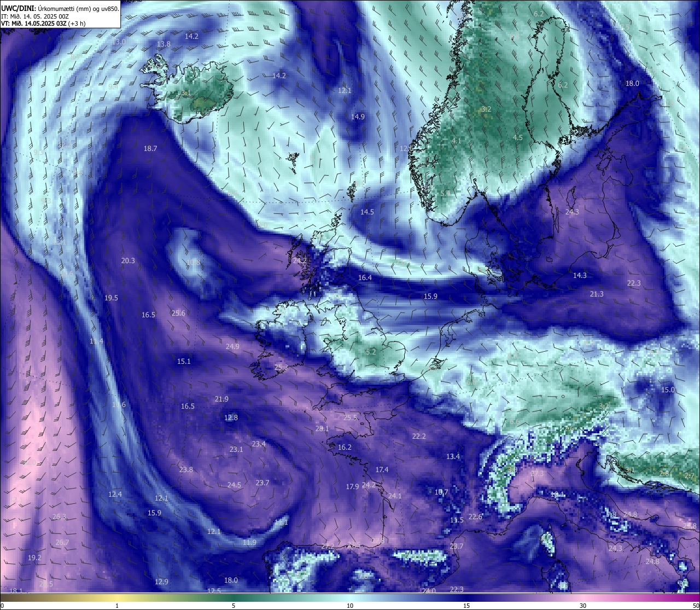Click the 12.8 value on the map
The image size is (700, 610).
(x=231, y=417)
